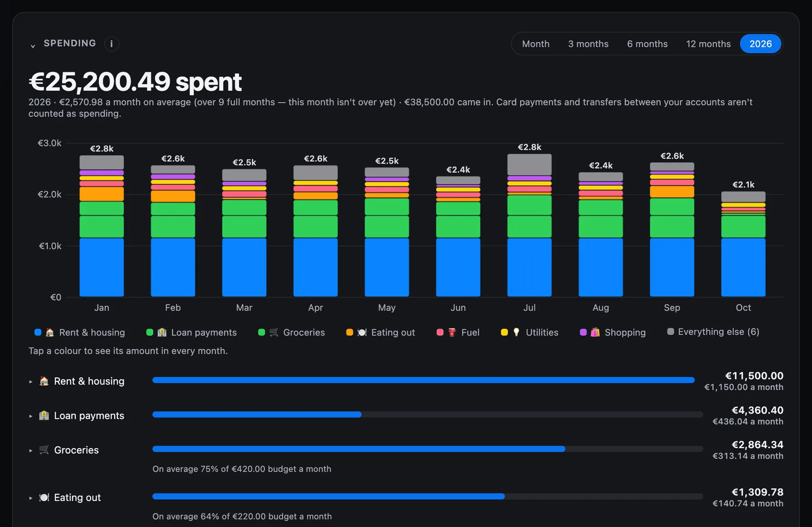
Task: Click 'On average 64% of €220.00 budget' text
Action: (242, 516)
